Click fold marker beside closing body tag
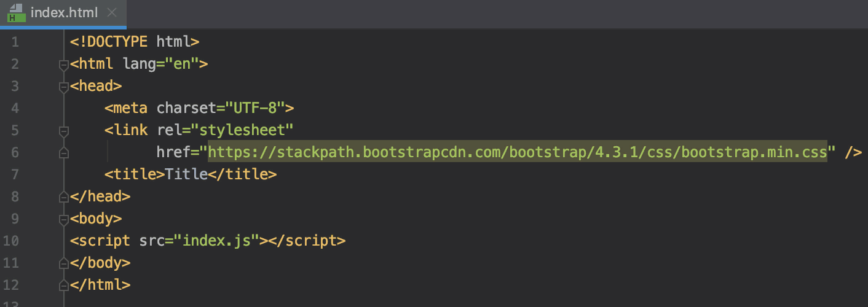Screen dimensions: 868x307 pyautogui.click(x=63, y=263)
